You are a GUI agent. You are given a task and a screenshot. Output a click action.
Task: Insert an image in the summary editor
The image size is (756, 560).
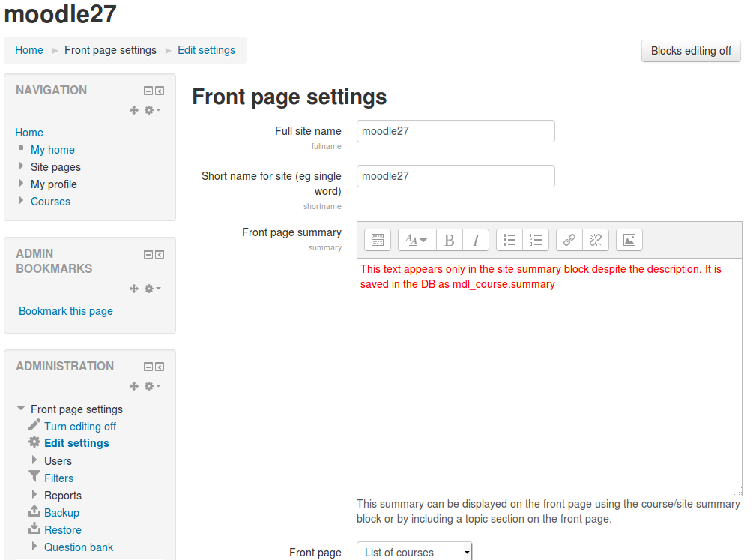coord(629,240)
